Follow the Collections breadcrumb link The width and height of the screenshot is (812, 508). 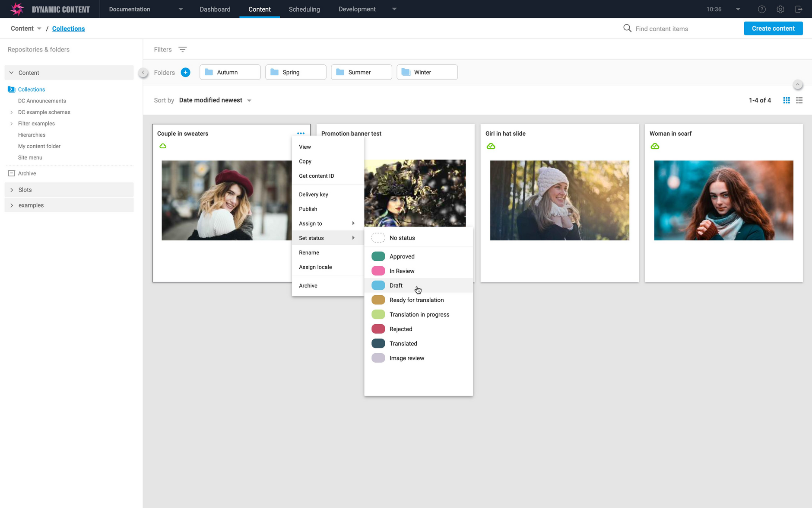(x=69, y=29)
